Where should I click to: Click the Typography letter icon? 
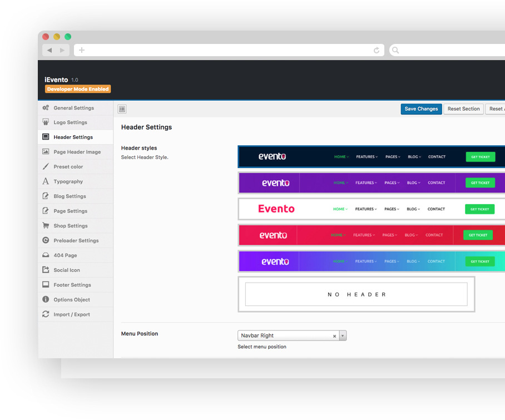(46, 181)
